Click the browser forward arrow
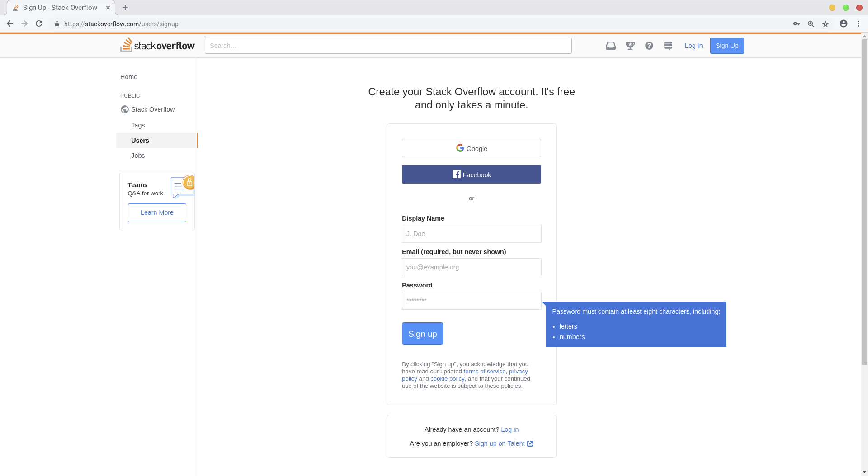 click(x=24, y=24)
